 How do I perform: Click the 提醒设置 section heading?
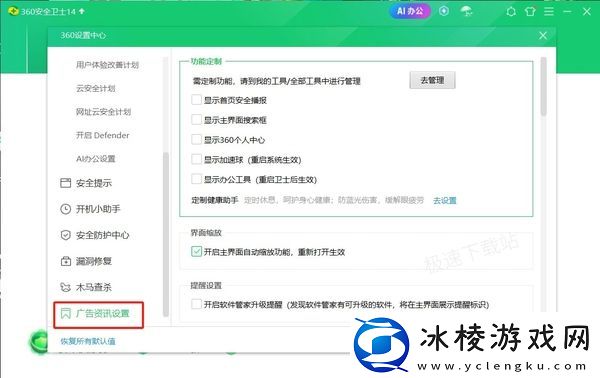[206, 285]
